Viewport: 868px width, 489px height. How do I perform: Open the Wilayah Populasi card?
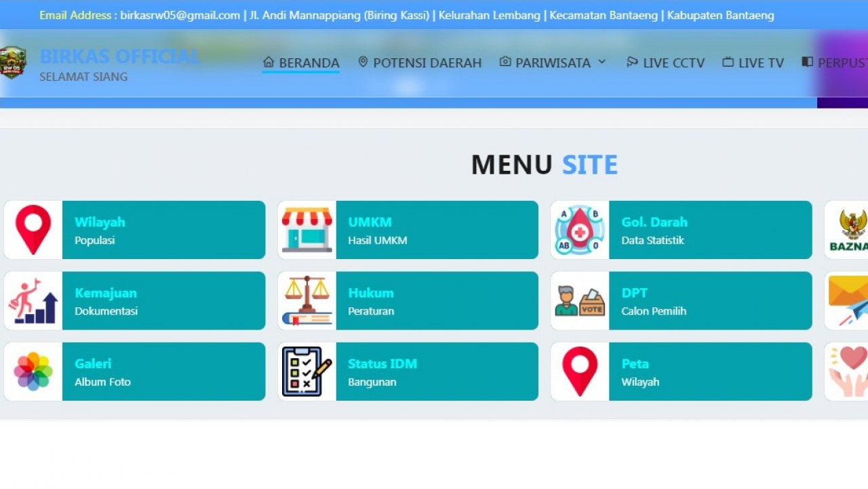(x=134, y=230)
